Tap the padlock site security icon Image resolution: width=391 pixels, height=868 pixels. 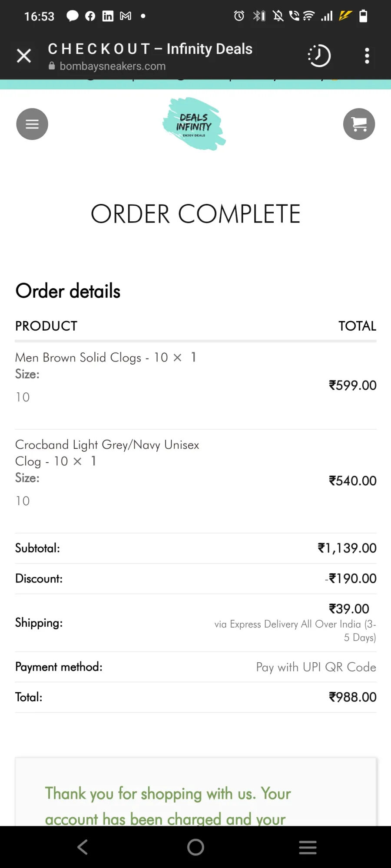[52, 66]
